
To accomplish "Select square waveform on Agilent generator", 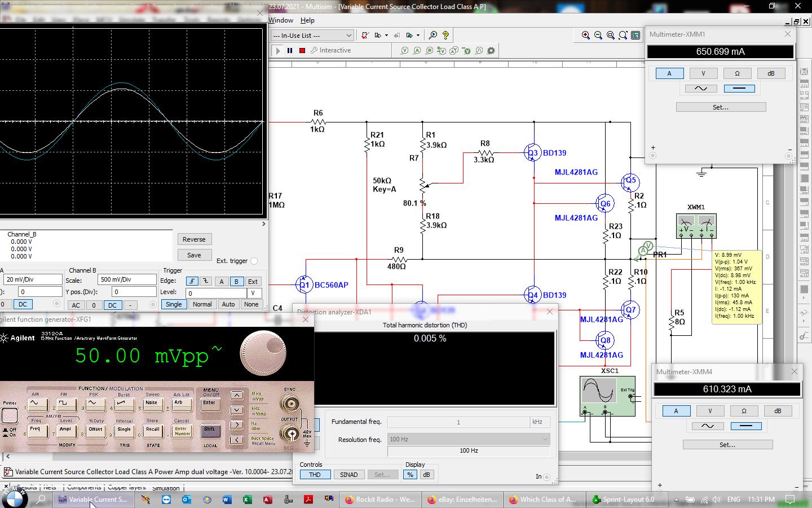I will pyautogui.click(x=67, y=404).
